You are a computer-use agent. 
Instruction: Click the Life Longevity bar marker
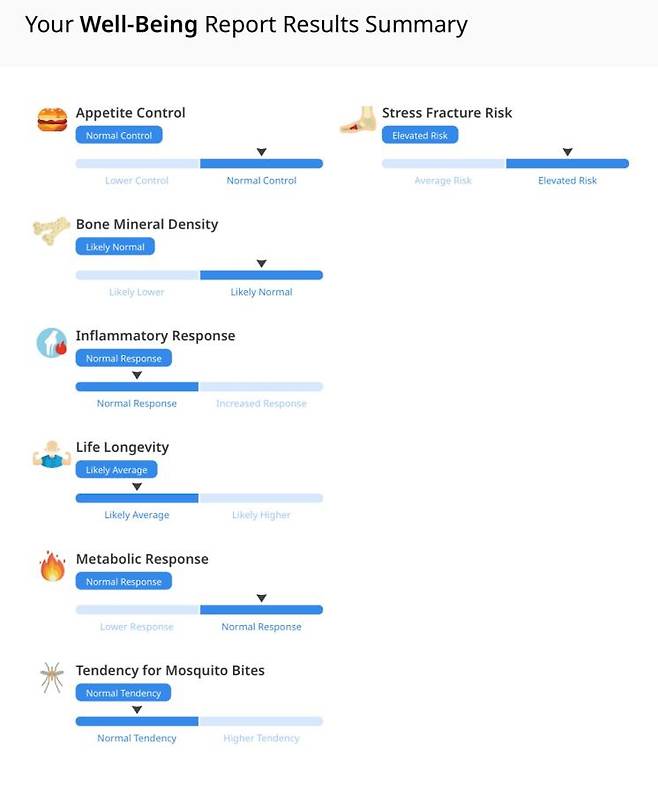pos(137,487)
